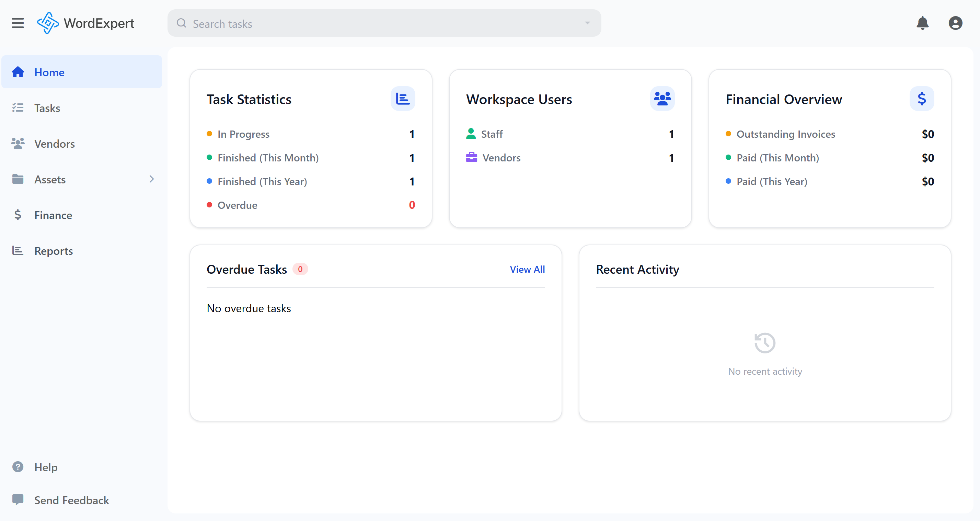This screenshot has height=521, width=980.
Task: View All overdue tasks
Action: 527,269
